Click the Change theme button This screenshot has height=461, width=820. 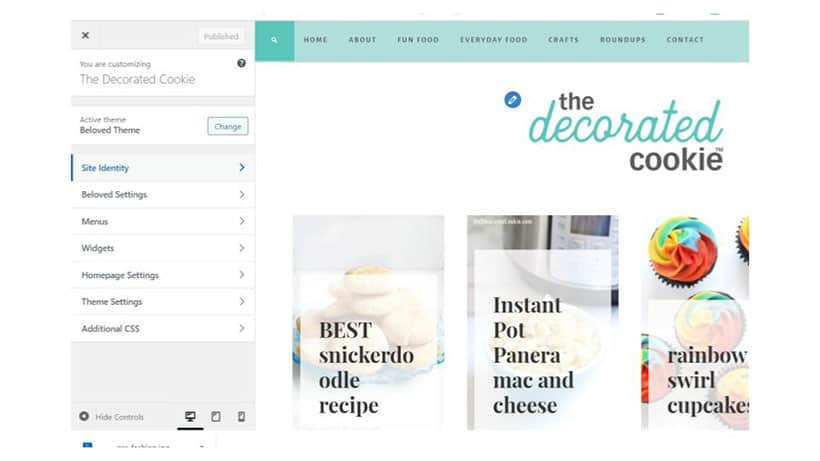(x=227, y=126)
